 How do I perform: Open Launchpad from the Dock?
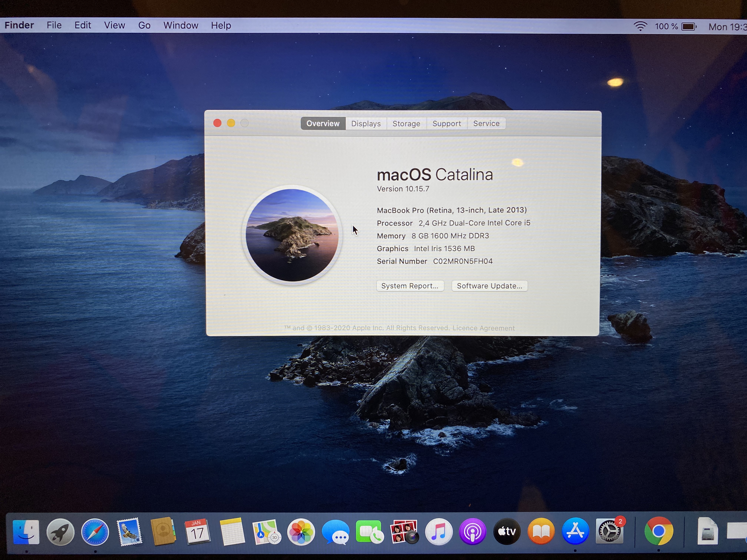tap(60, 532)
